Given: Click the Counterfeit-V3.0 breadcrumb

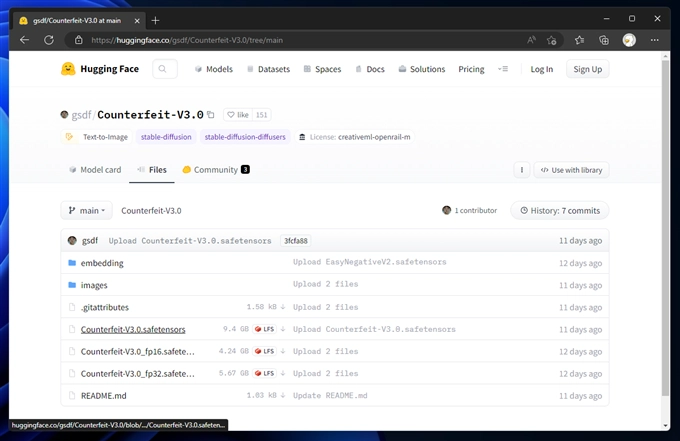Looking at the screenshot, I should click(x=151, y=210).
